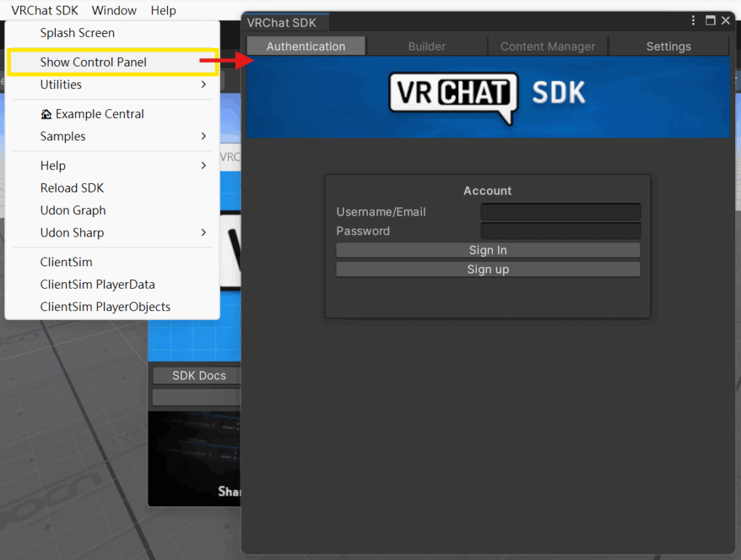Switch to the Settings tab
Screen dimensions: 741x560
click(x=668, y=46)
